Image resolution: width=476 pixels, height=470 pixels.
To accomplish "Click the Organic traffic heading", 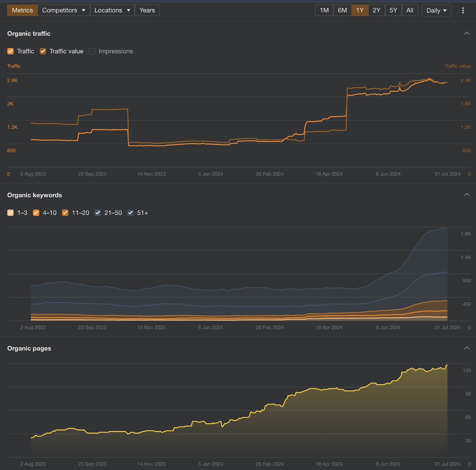I will click(x=29, y=34).
